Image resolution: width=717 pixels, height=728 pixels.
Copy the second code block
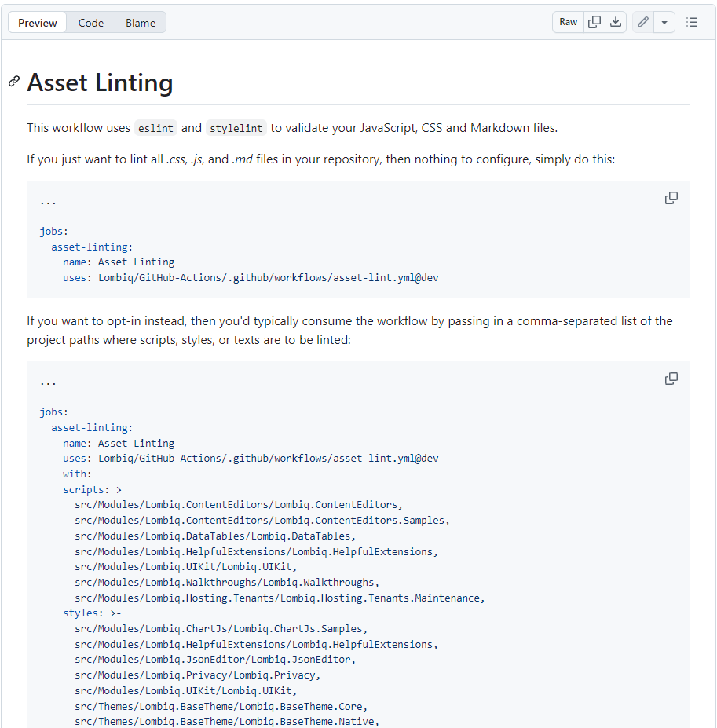pyautogui.click(x=671, y=379)
